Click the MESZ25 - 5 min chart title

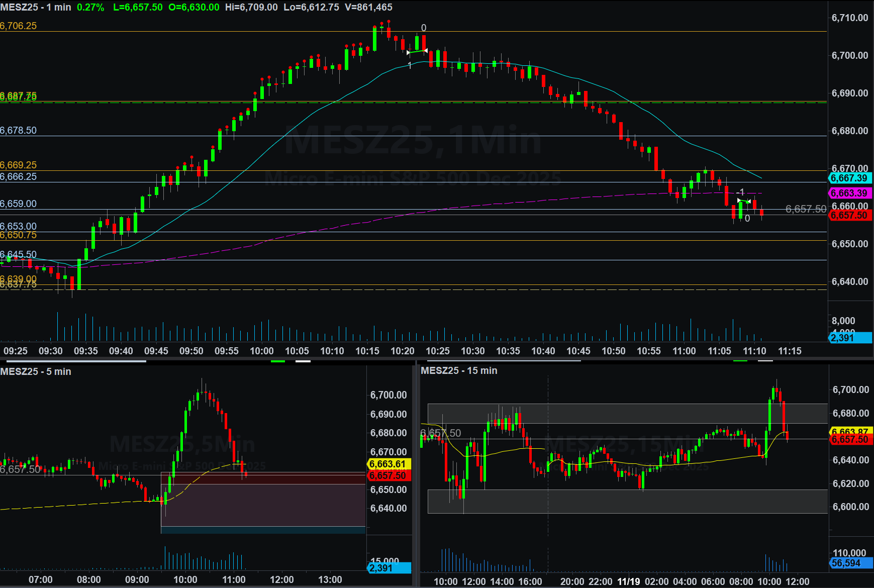coord(35,371)
